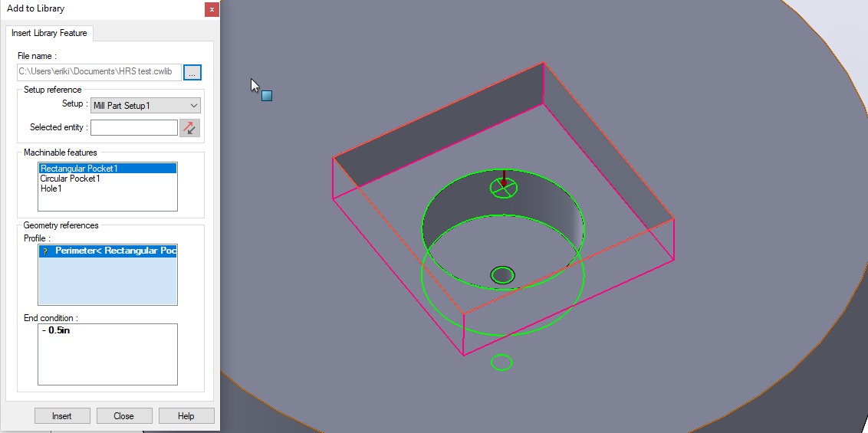Click the entity pick arrows icon

coord(190,128)
